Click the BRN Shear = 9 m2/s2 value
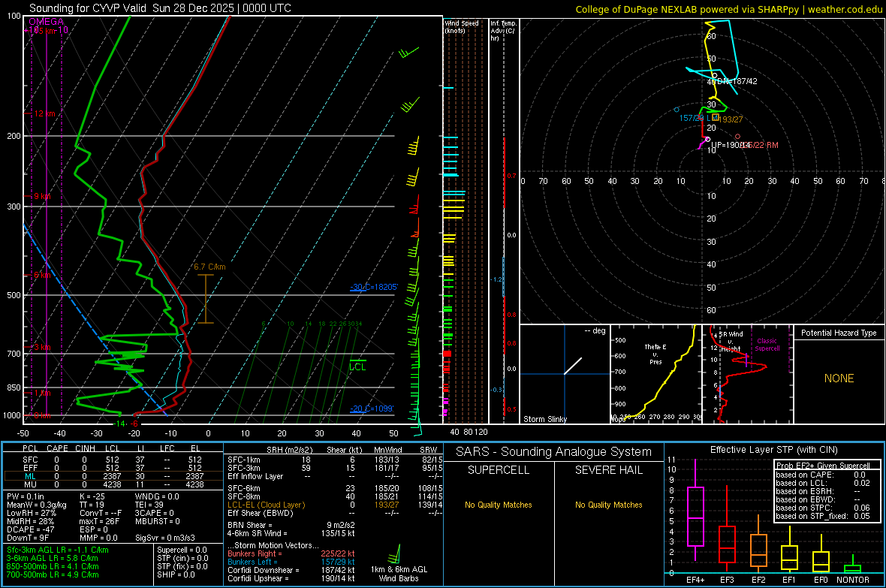The image size is (886, 588). coord(291,525)
